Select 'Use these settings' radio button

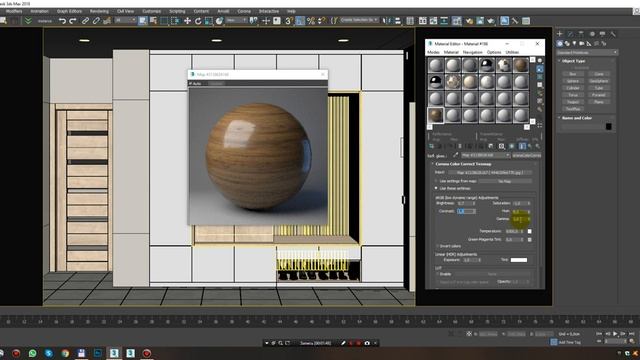(x=436, y=188)
